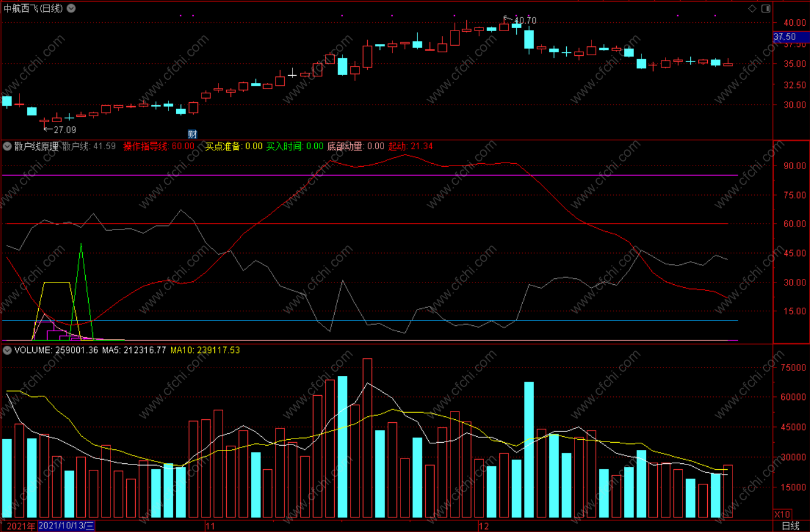Image resolution: width=810 pixels, height=532 pixels.
Task: Click the 财 financial marker on the candlestick chart
Action: 192,134
